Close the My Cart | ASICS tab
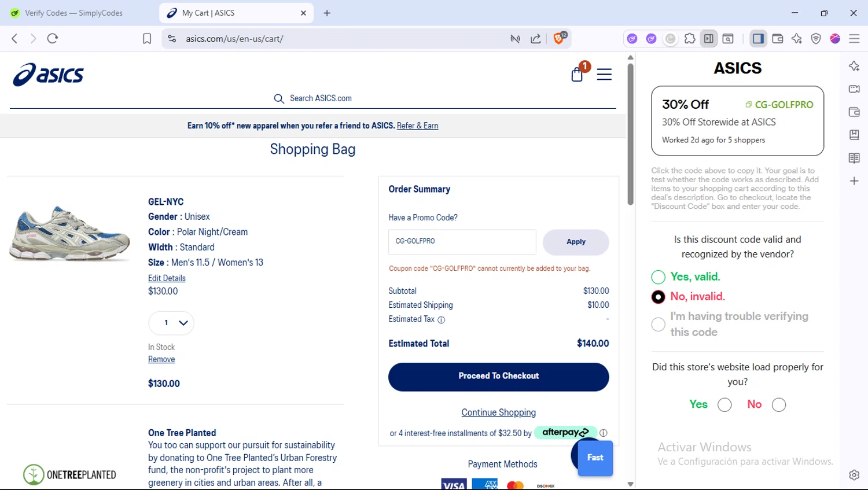The image size is (868, 490). (303, 13)
